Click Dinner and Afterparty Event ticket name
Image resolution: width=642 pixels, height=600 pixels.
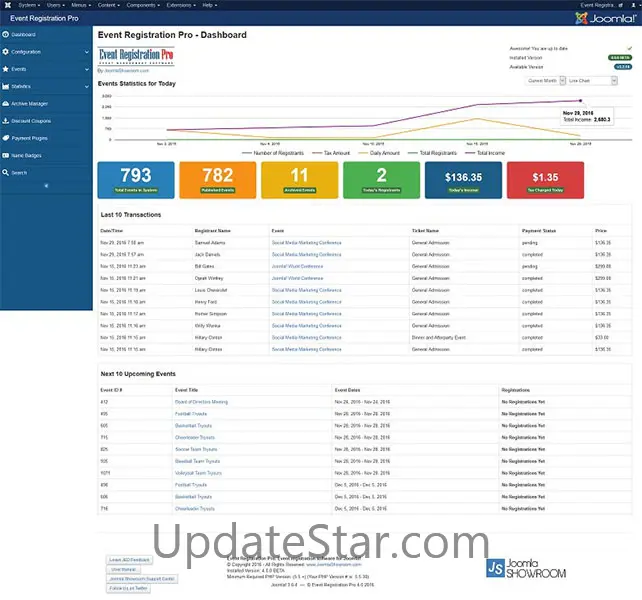pos(439,337)
